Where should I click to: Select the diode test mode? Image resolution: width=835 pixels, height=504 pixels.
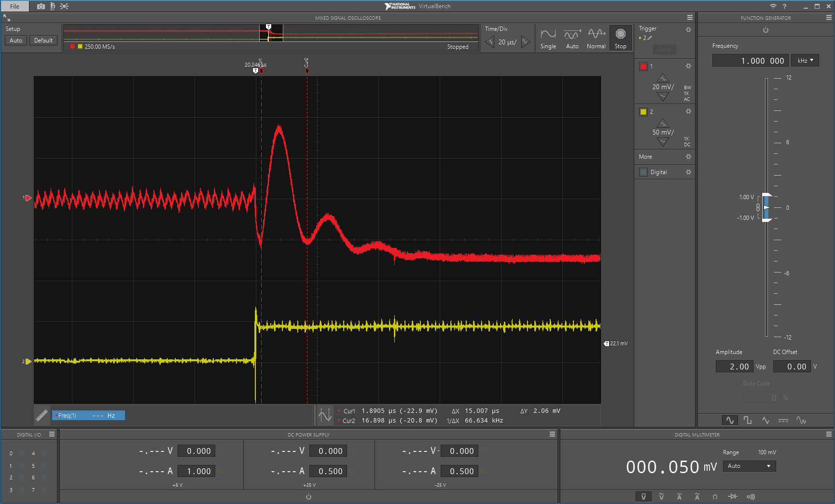click(733, 496)
